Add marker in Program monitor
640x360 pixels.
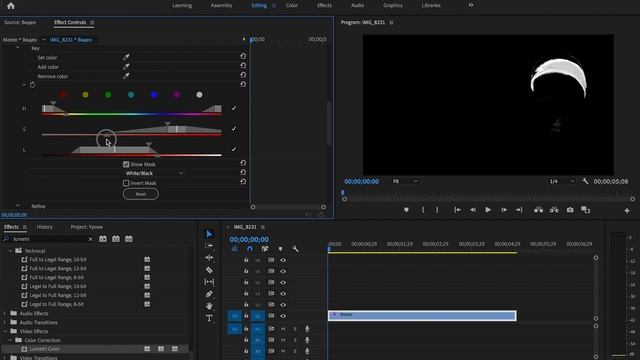pos(406,210)
